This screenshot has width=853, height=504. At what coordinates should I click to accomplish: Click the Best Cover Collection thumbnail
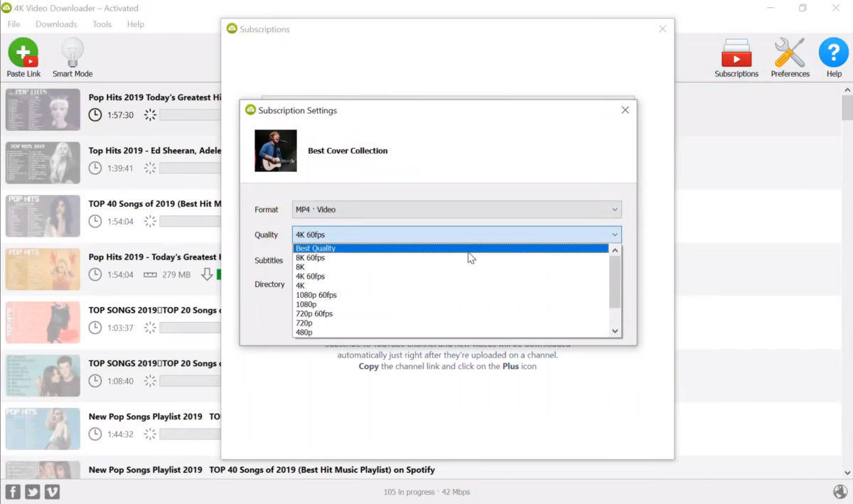point(276,151)
